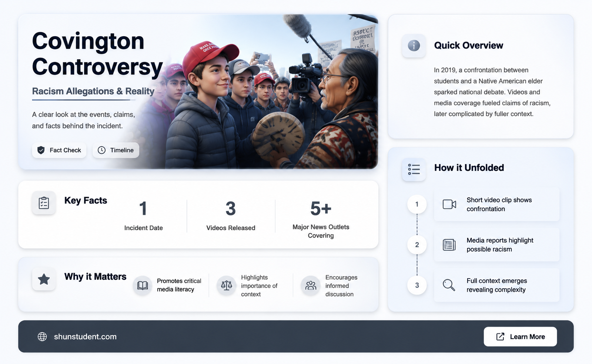Open the shunstudent.com link
Screen dimensions: 592x364
point(85,337)
